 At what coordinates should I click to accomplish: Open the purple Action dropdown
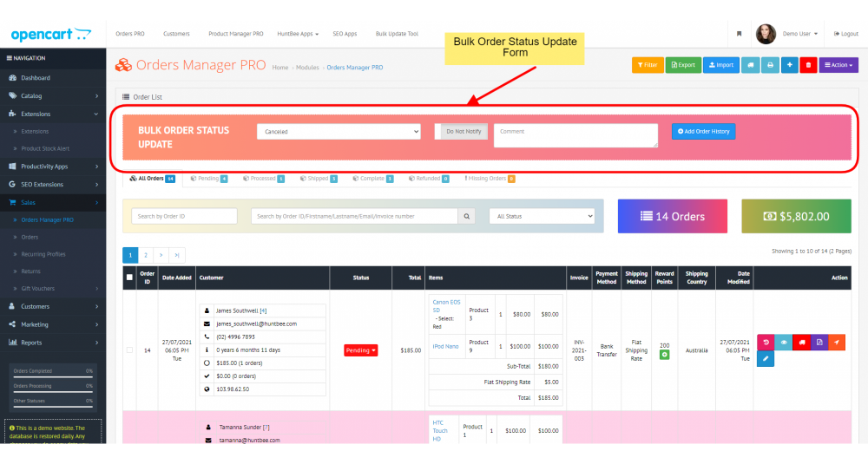click(838, 65)
